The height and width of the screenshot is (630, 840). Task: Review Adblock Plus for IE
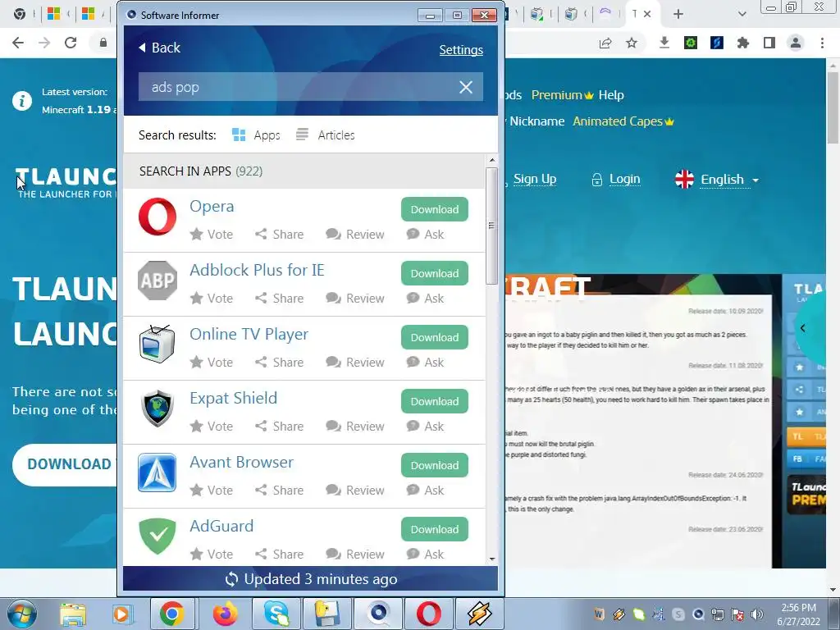[x=354, y=299]
